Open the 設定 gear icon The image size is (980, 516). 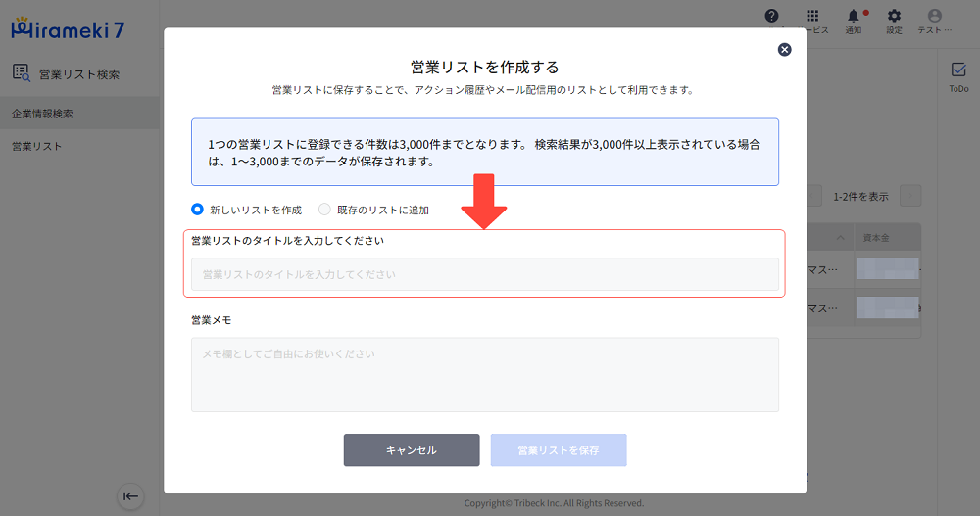[x=895, y=16]
